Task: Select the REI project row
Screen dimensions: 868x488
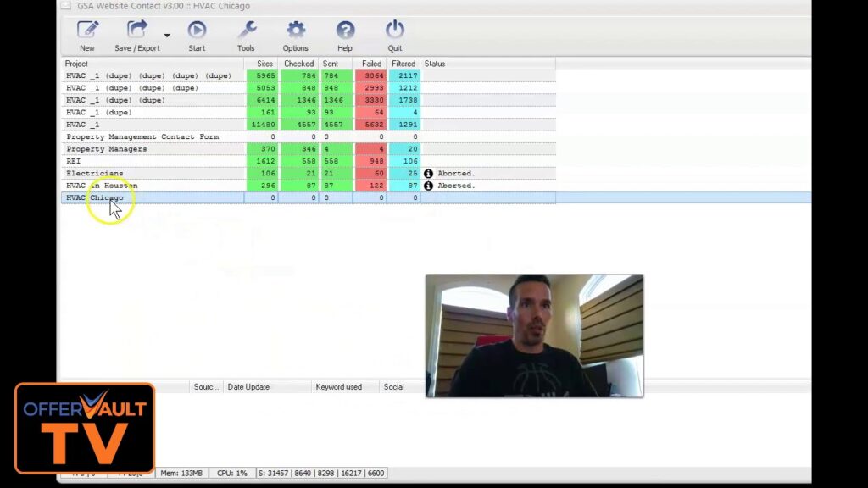Action: click(x=309, y=161)
